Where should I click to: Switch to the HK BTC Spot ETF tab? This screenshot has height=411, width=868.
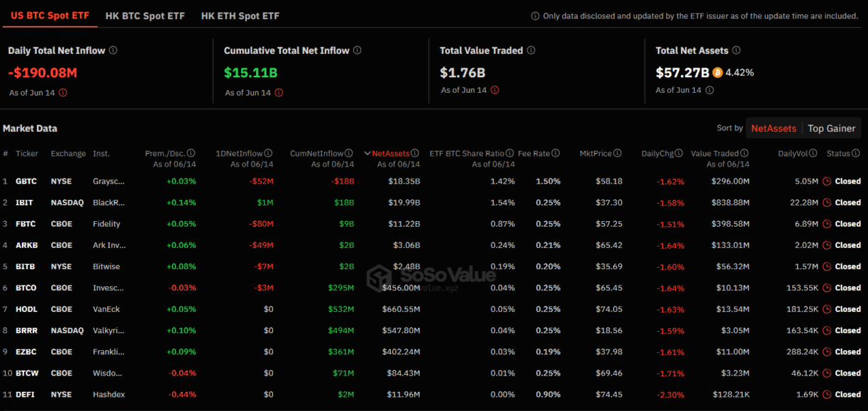click(145, 15)
